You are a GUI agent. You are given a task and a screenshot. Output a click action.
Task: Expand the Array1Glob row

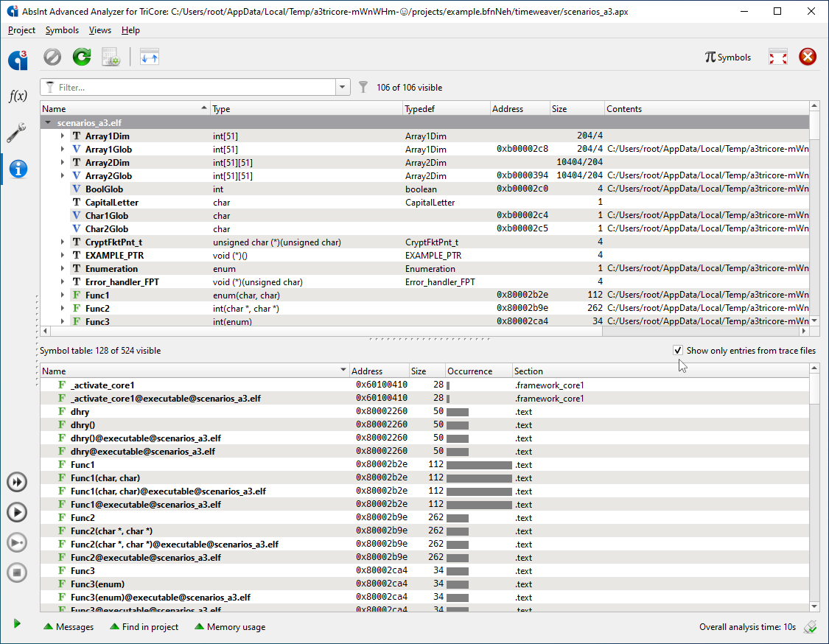(63, 149)
